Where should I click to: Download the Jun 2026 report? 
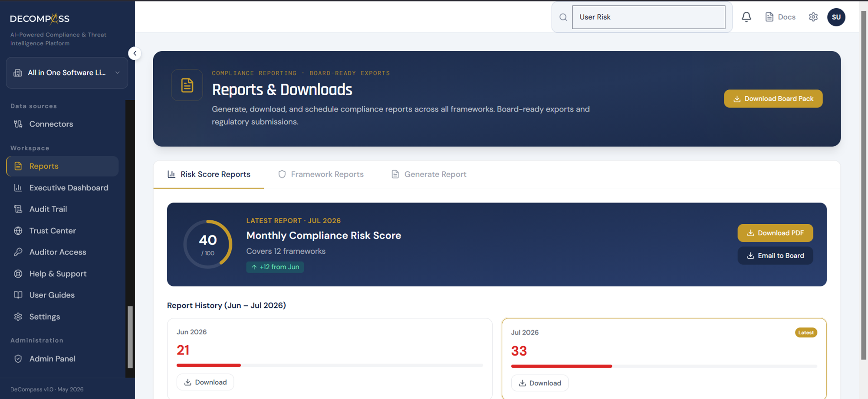[x=205, y=382]
